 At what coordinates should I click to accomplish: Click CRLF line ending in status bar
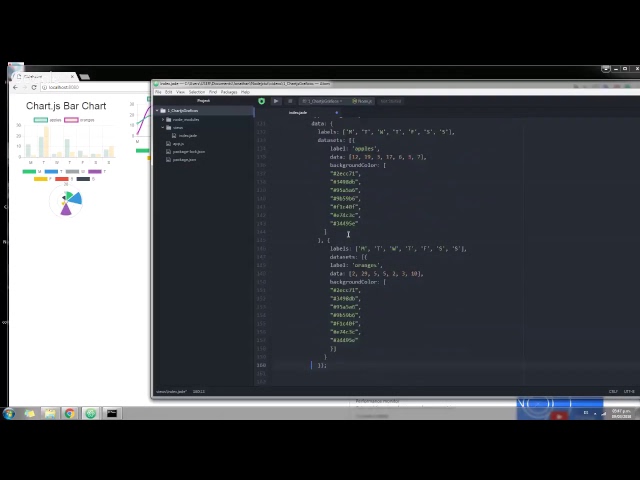613,391
